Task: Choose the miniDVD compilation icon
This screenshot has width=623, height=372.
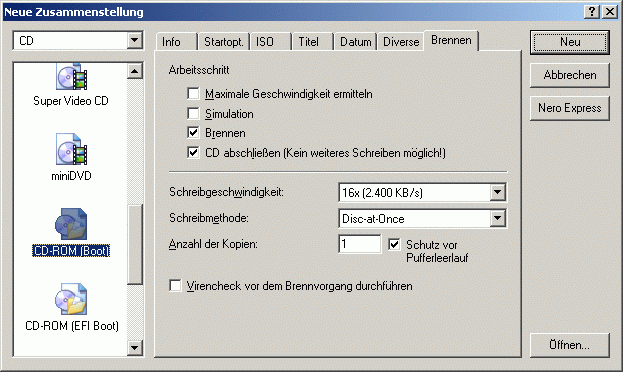Action: pyautogui.click(x=72, y=149)
